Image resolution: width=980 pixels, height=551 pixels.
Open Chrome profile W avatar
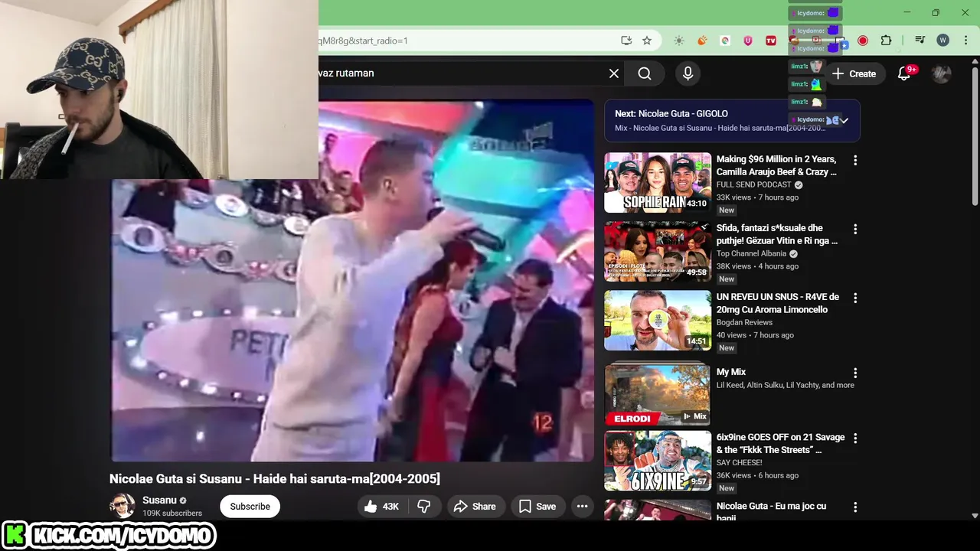pyautogui.click(x=943, y=41)
